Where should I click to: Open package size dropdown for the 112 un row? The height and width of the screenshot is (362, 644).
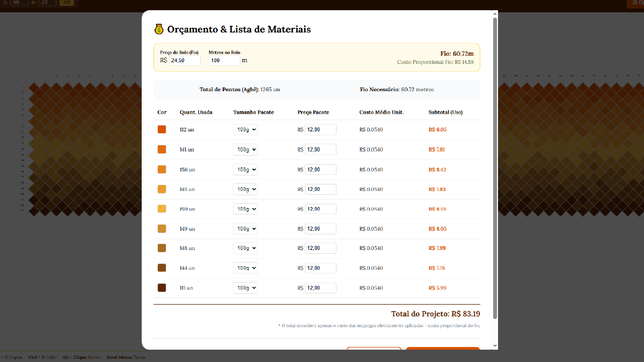pos(245,130)
